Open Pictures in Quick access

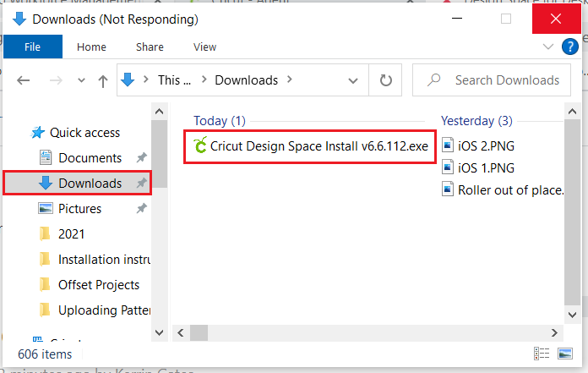coord(79,209)
